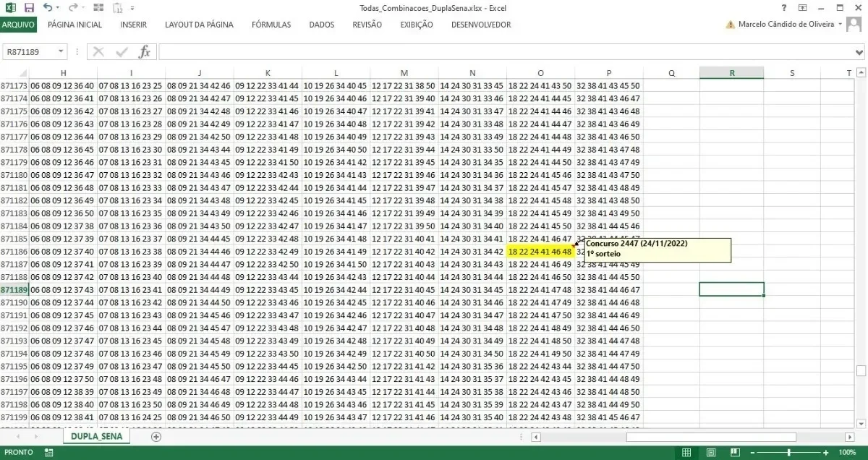Add a new sheet with plus icon
Screen dimensions: 868x460
pyautogui.click(x=156, y=437)
